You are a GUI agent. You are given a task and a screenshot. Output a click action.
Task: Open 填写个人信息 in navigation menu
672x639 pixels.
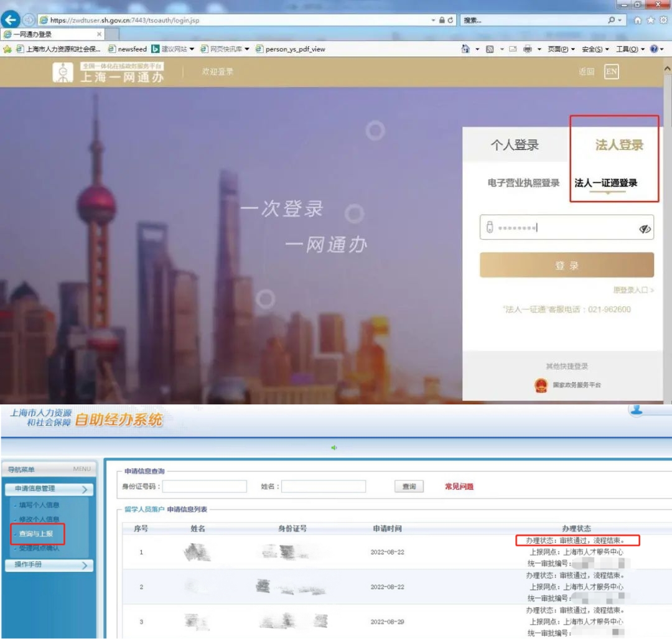click(39, 505)
